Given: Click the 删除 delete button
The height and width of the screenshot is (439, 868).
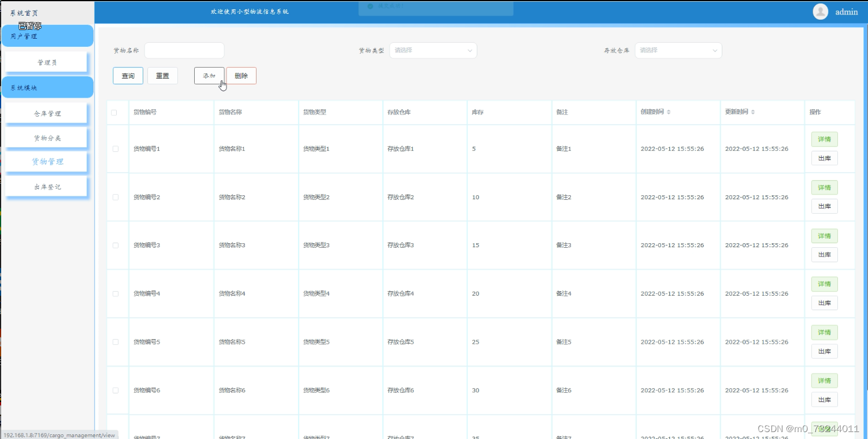Looking at the screenshot, I should 241,76.
